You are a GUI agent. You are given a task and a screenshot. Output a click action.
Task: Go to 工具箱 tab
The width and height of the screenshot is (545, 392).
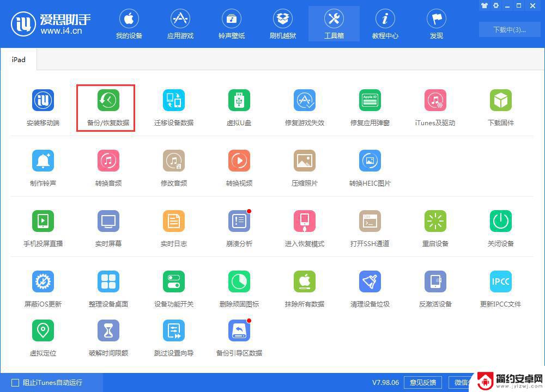[x=334, y=24]
